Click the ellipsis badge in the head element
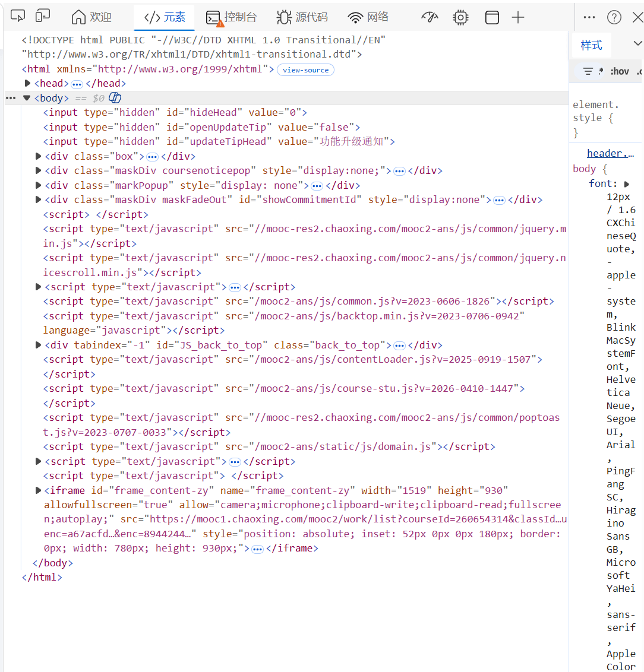The width and height of the screenshot is (644, 672). click(x=77, y=84)
